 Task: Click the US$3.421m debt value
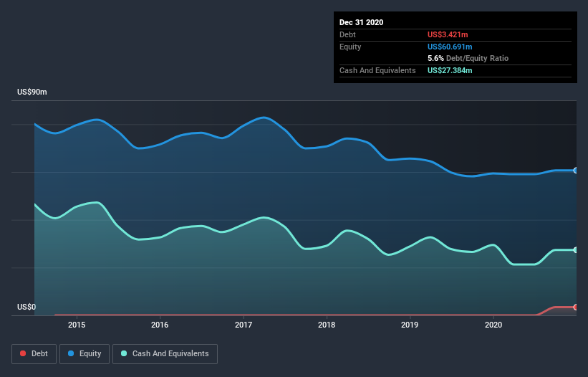click(448, 34)
